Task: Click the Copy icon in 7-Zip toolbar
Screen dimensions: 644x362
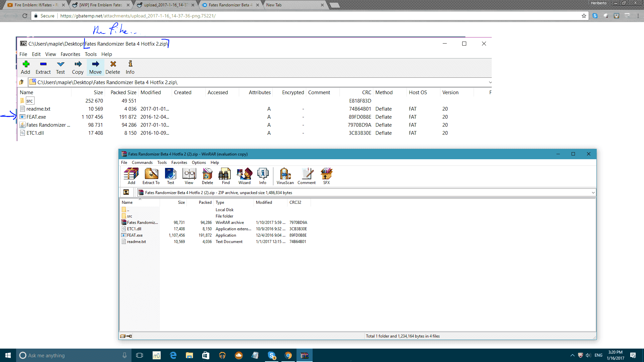Action: (x=78, y=67)
